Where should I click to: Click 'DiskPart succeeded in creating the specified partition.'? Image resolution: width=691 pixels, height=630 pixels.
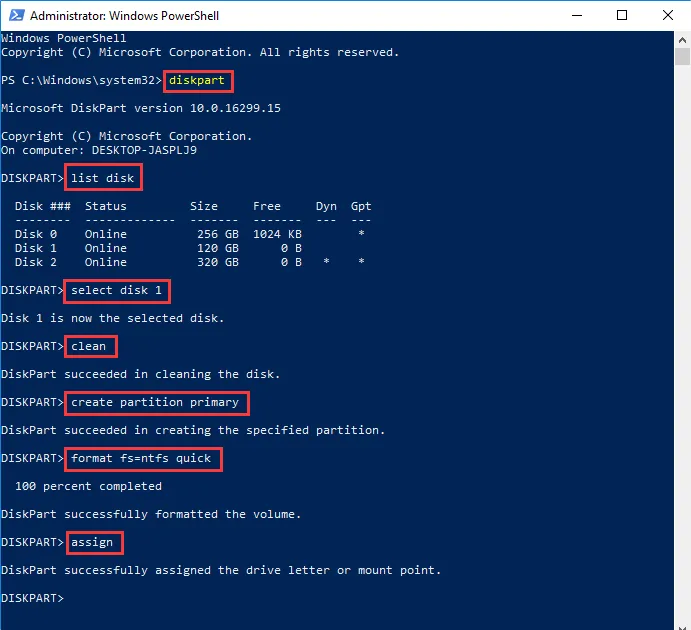193,430
